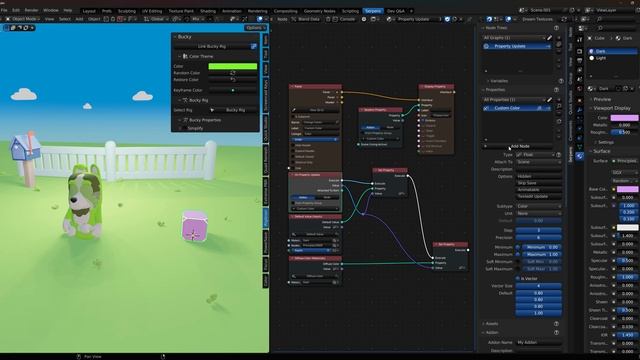
Task: Click the Blend Data button
Action: (306, 19)
